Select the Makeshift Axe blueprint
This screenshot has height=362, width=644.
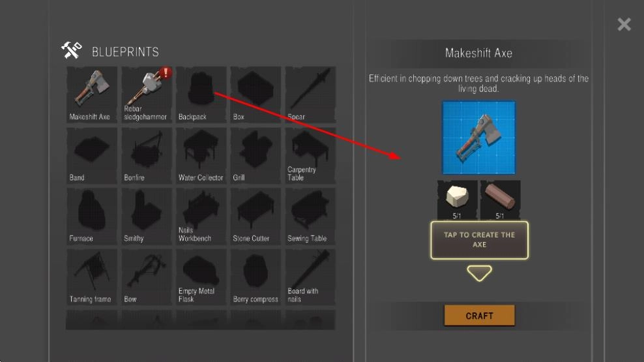click(92, 95)
